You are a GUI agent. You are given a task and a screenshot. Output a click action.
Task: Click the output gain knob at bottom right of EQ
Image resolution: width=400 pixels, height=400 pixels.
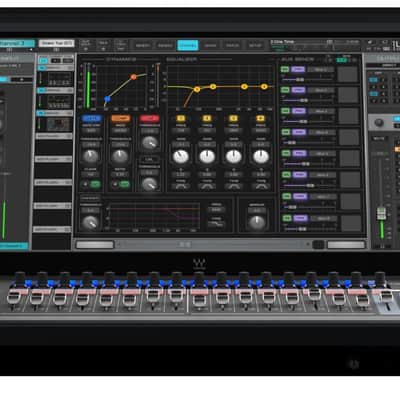257,222
